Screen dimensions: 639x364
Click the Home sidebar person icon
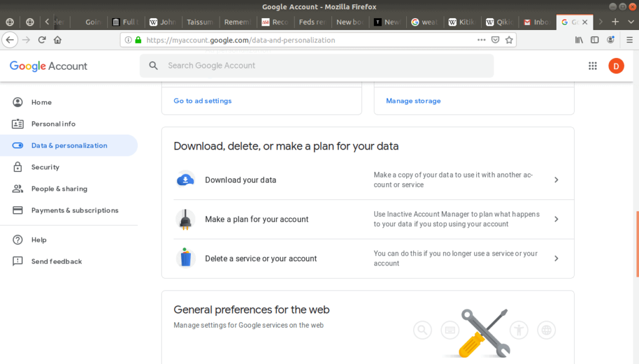[17, 102]
